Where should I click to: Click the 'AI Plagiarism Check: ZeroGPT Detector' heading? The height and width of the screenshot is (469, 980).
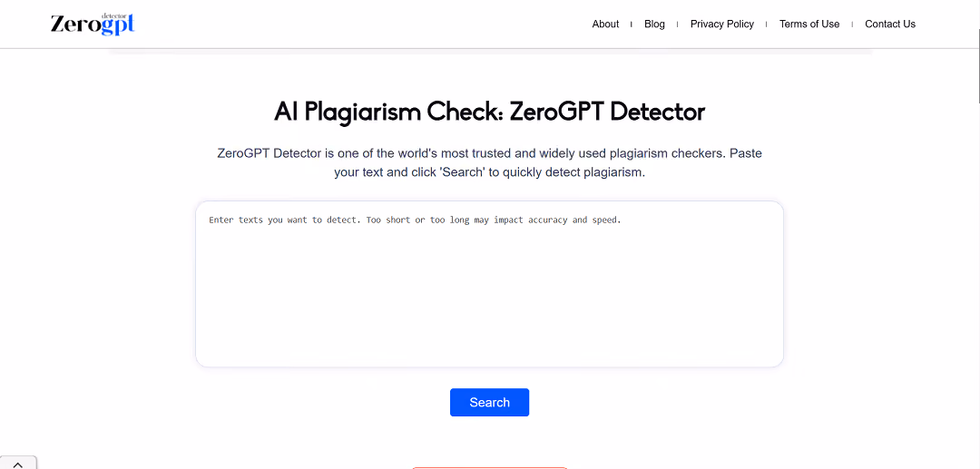489,112
